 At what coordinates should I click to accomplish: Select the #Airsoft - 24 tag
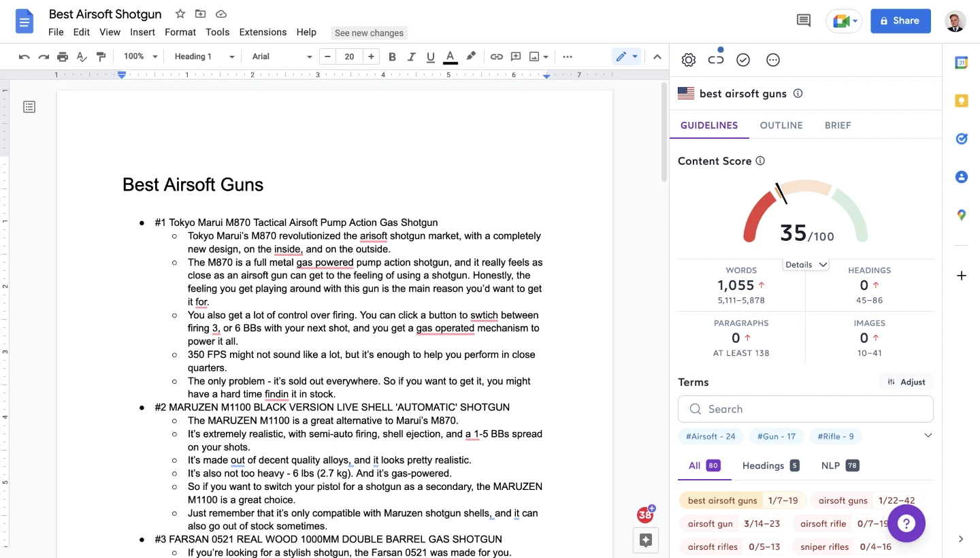(710, 436)
